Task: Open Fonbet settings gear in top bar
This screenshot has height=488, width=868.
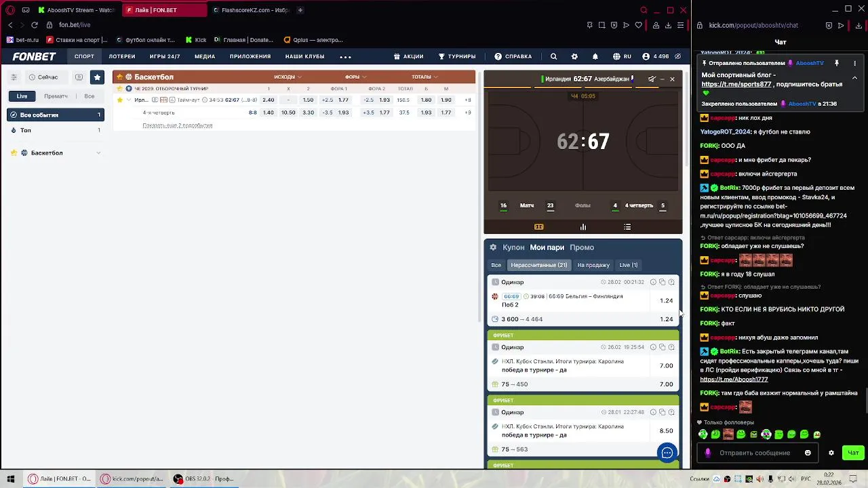Action: pos(574,57)
